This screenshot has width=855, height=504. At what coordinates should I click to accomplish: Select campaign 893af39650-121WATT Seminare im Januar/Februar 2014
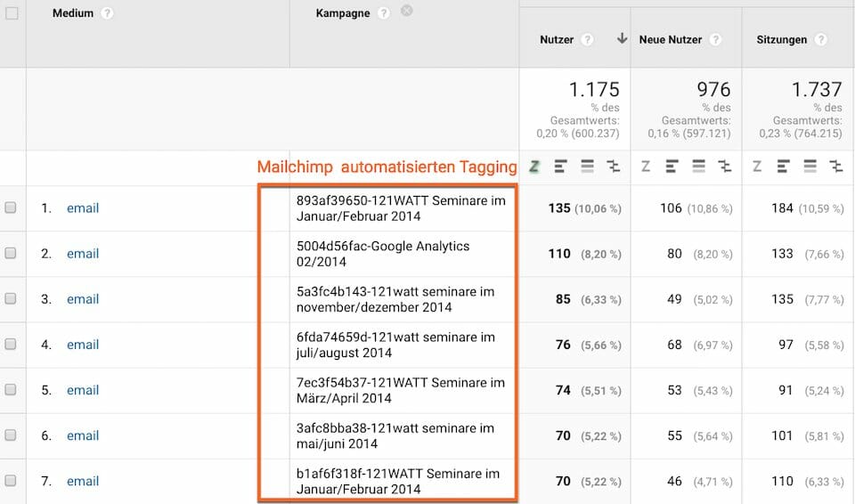click(x=401, y=208)
